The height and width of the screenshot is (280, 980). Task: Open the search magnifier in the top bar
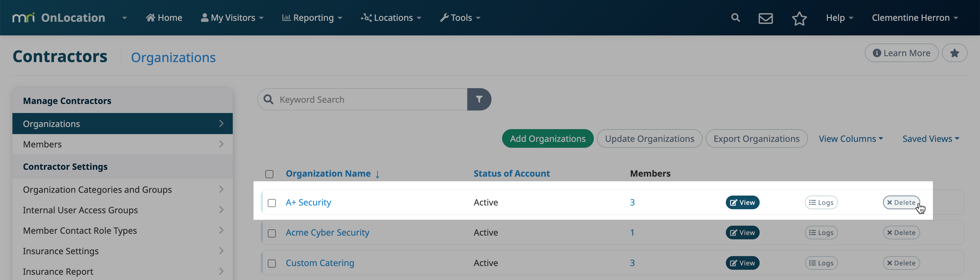coord(735,17)
